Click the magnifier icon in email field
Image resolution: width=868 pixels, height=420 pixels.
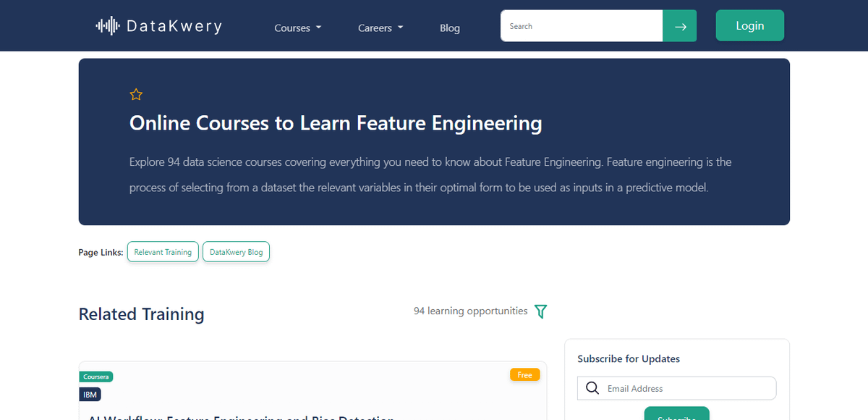(592, 388)
